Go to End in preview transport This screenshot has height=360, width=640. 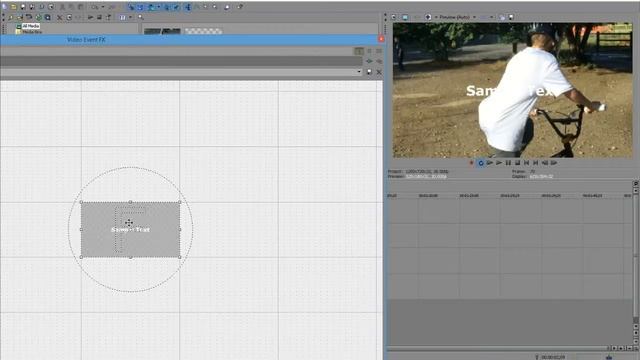536,163
